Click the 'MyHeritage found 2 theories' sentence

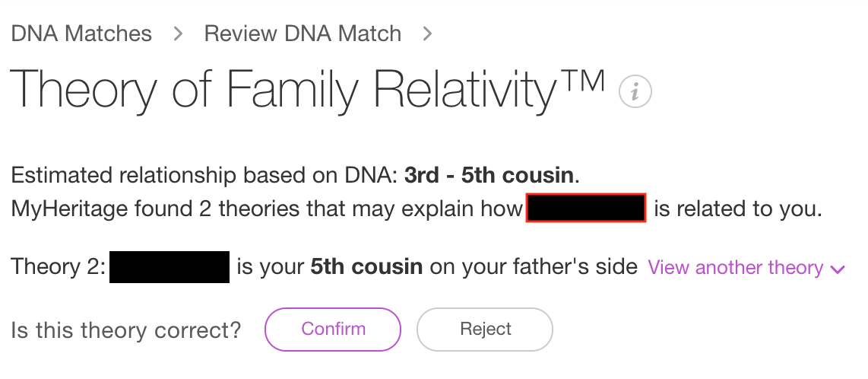pos(266,209)
